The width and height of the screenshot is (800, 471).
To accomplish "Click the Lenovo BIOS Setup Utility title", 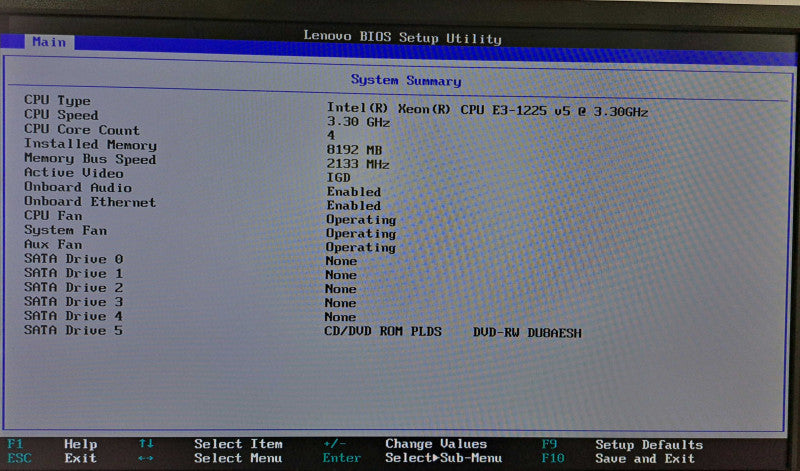I will pos(403,37).
